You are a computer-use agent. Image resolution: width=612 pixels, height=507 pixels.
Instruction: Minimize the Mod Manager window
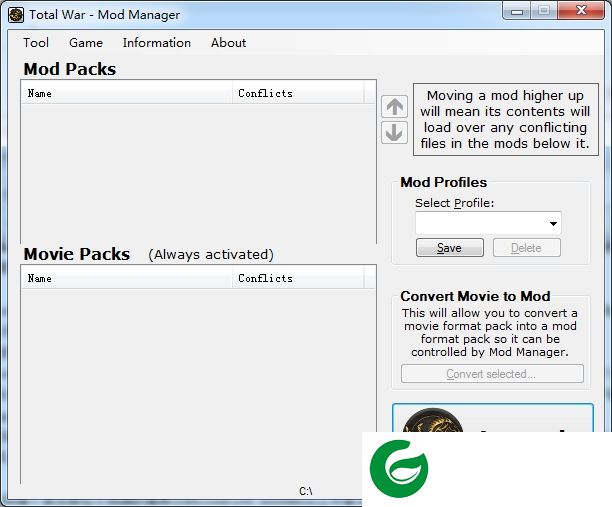pos(517,11)
